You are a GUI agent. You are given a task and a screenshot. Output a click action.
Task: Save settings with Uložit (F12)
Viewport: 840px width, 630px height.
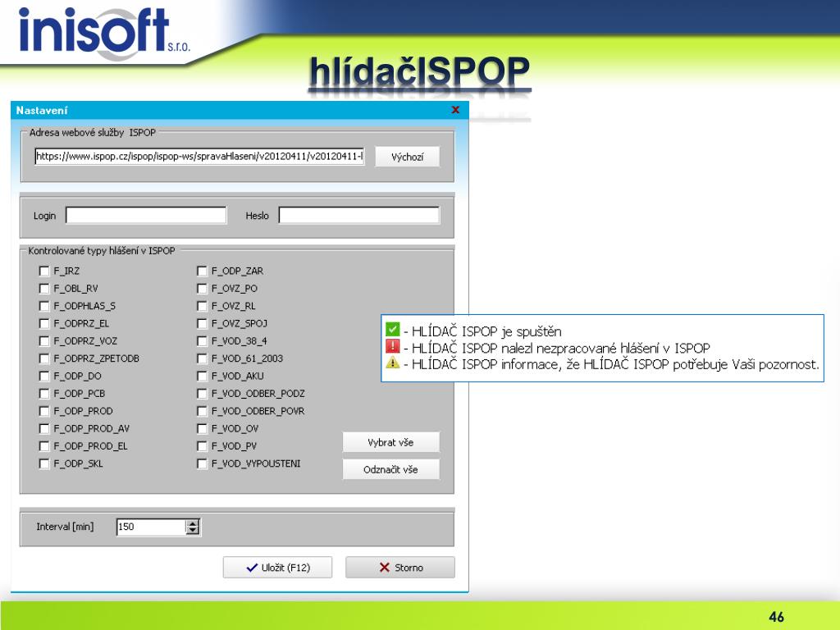(277, 568)
